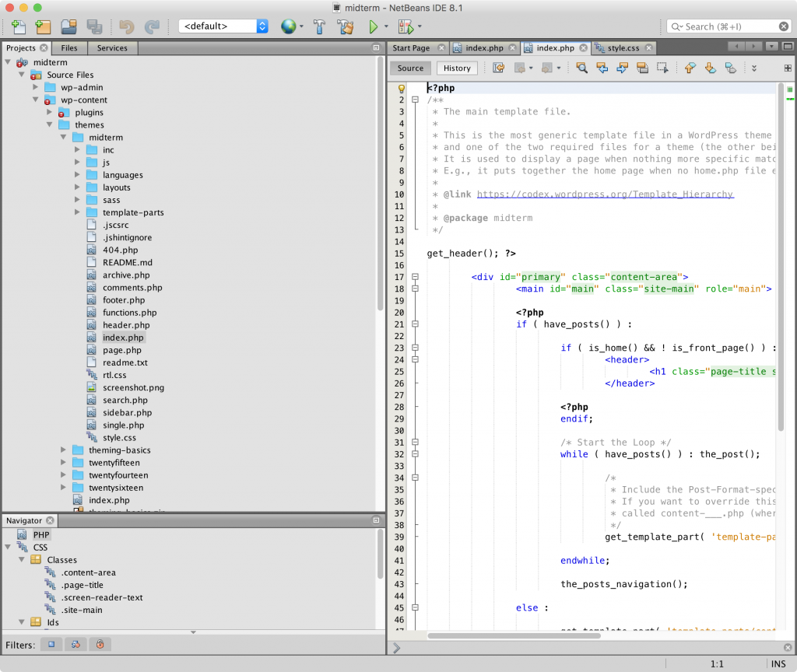The image size is (797, 672).
Task: Expand the template-parts folder
Action: pos(77,212)
